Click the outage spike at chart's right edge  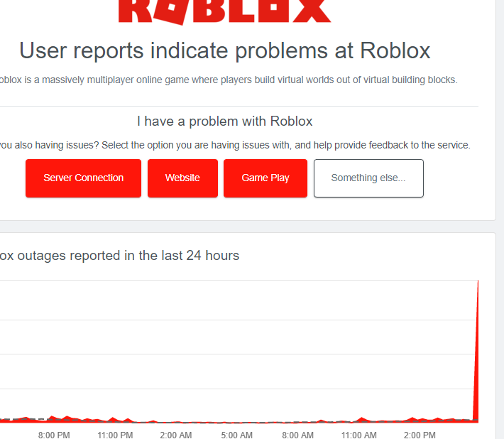click(477, 350)
